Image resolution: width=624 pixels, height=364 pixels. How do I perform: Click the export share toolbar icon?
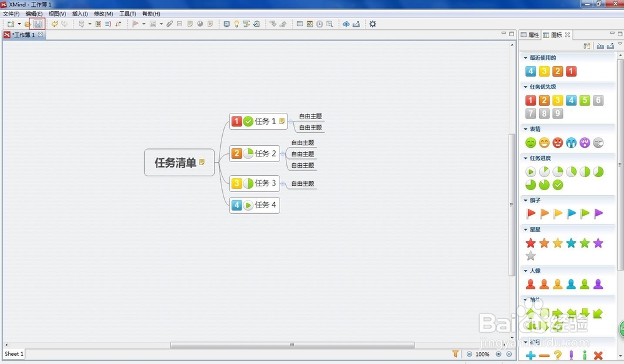click(356, 24)
